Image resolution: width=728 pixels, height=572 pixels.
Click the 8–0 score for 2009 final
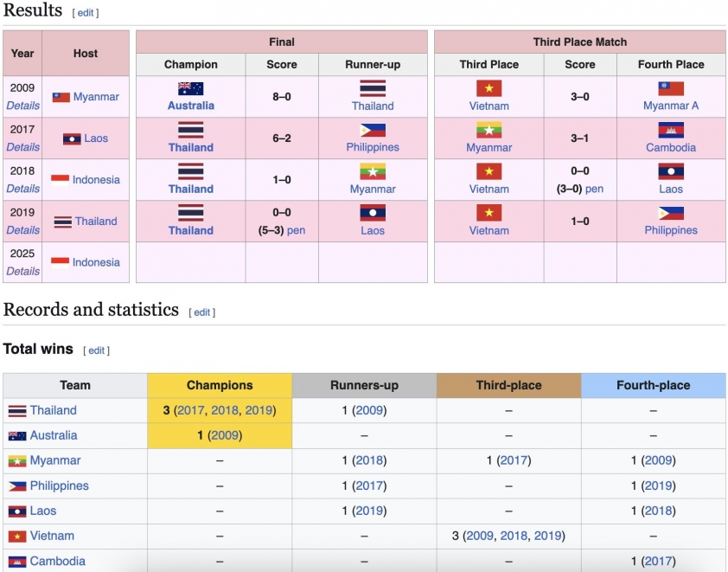coord(282,97)
